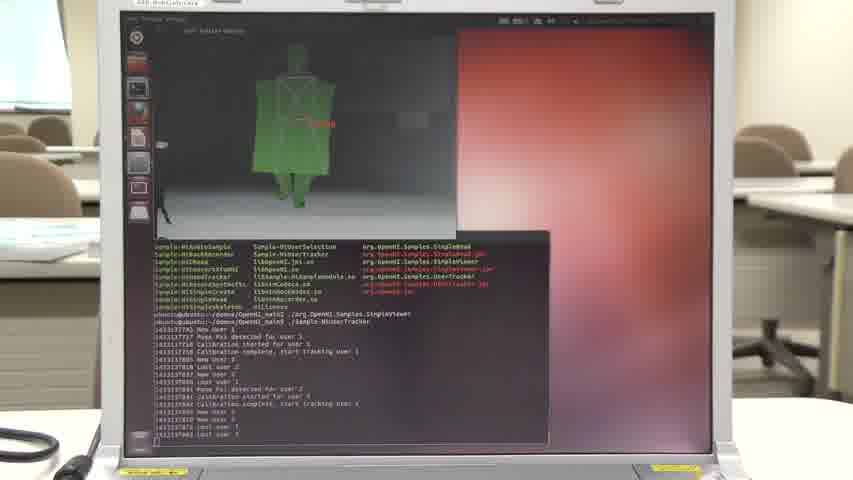
Task: Click Sample-NiUserTracker in the file listing
Action: pos(290,254)
